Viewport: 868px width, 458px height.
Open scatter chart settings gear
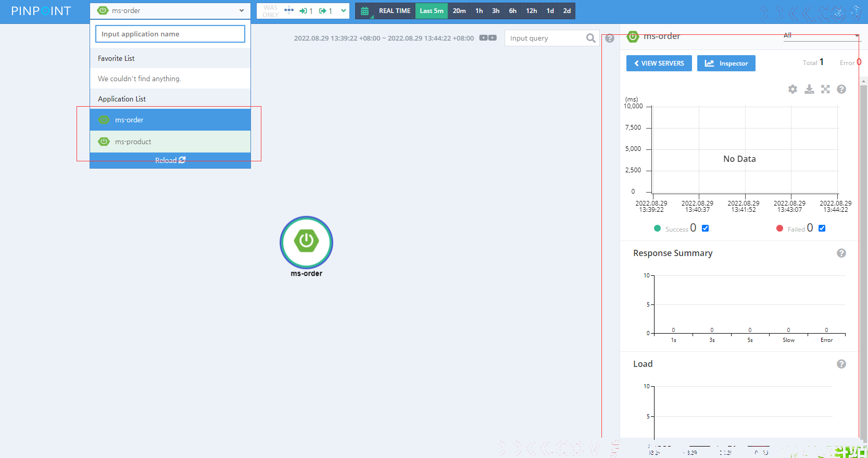pyautogui.click(x=792, y=89)
